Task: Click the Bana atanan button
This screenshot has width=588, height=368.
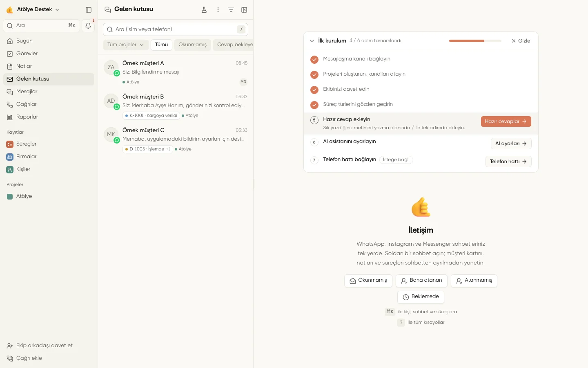Action: (x=421, y=280)
